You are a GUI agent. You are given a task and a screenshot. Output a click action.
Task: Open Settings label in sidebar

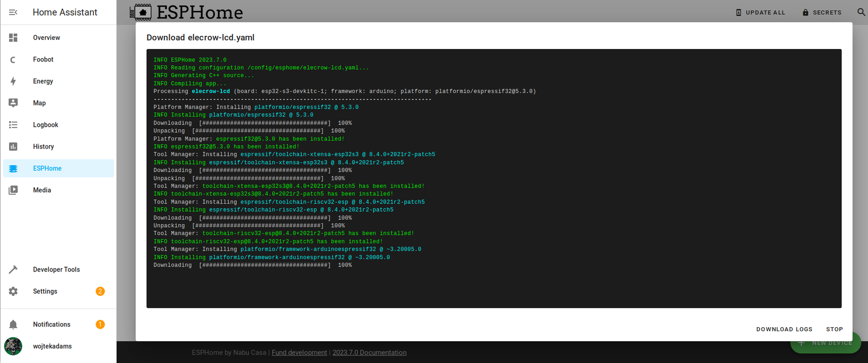click(x=45, y=291)
